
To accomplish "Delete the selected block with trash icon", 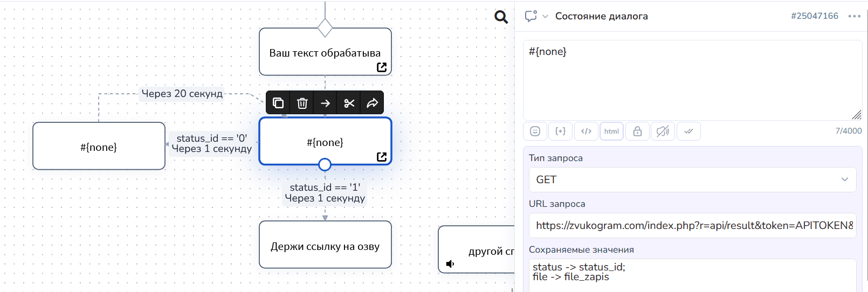I will click(302, 103).
